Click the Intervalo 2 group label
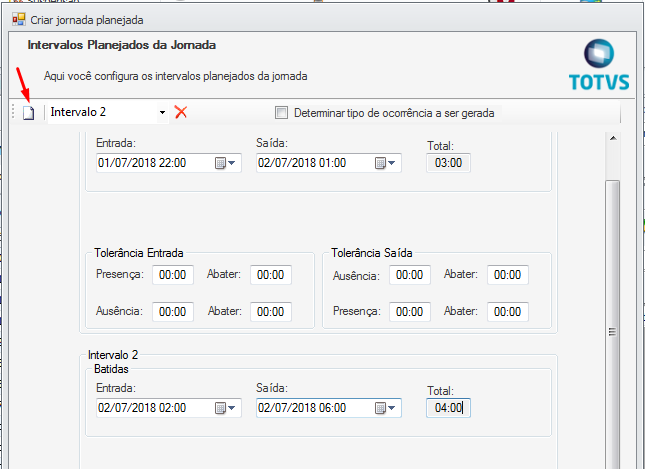Screen dimensions: 645x469 pyautogui.click(x=113, y=355)
